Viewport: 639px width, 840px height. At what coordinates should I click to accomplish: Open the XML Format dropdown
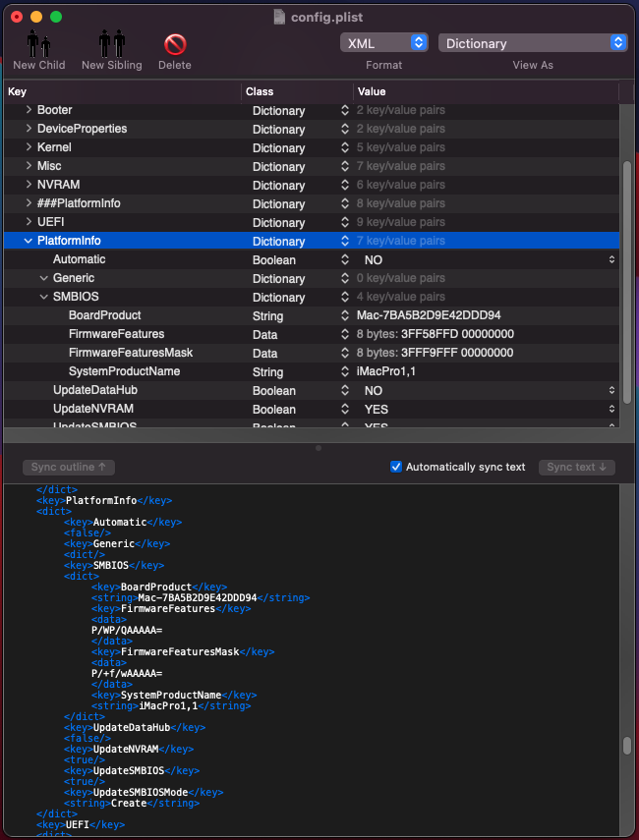[383, 43]
